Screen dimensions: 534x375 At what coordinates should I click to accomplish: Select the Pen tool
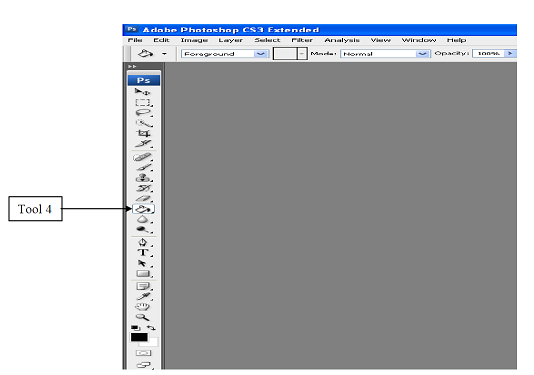pyautogui.click(x=143, y=242)
